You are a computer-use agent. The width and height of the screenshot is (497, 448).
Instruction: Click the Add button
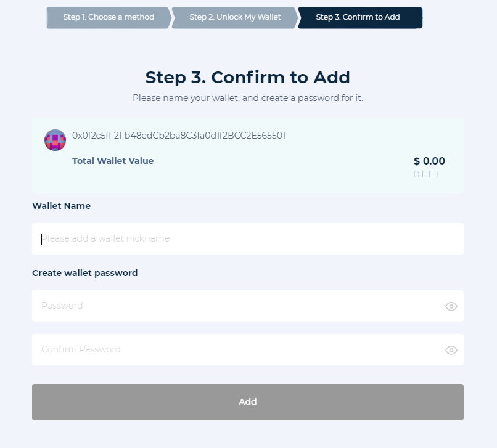pyautogui.click(x=248, y=402)
